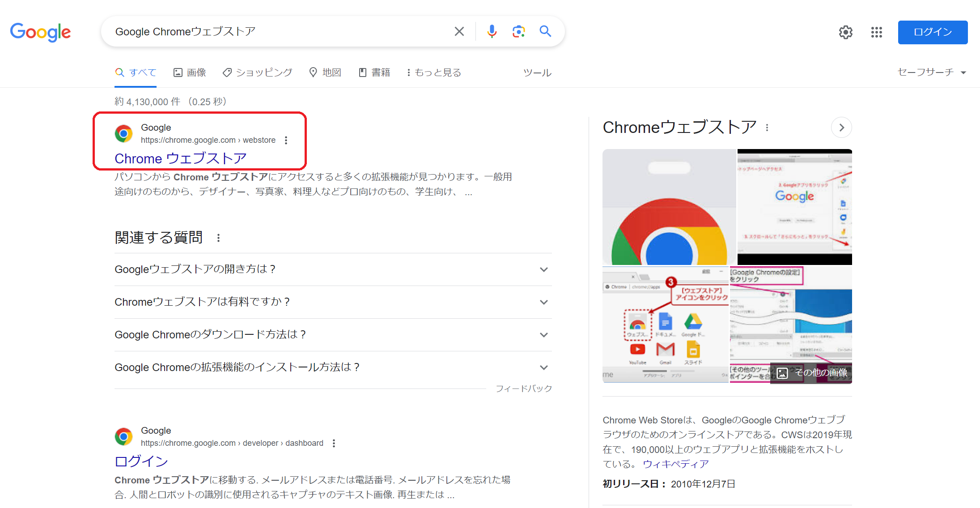Viewport: 980px width, 508px height.
Task: Open the Google apps grid icon
Action: (x=876, y=32)
